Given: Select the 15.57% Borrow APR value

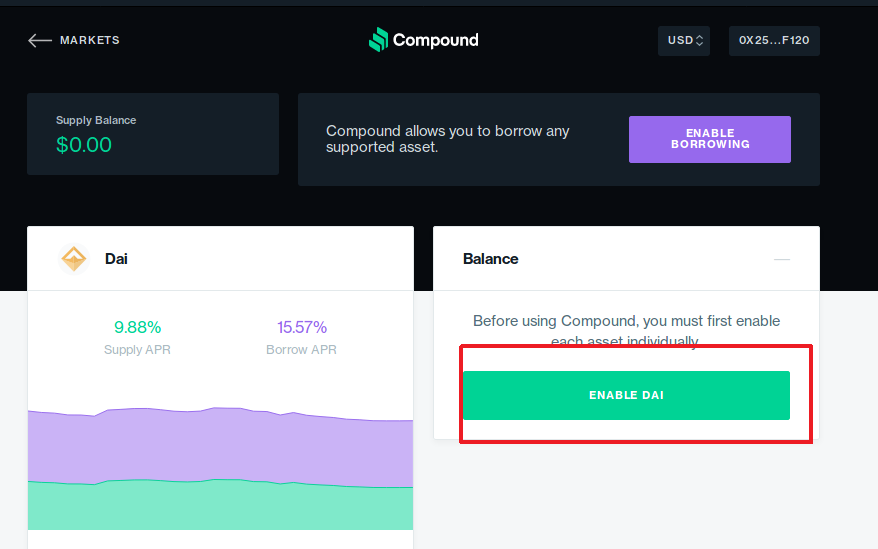Looking at the screenshot, I should coord(302,327).
